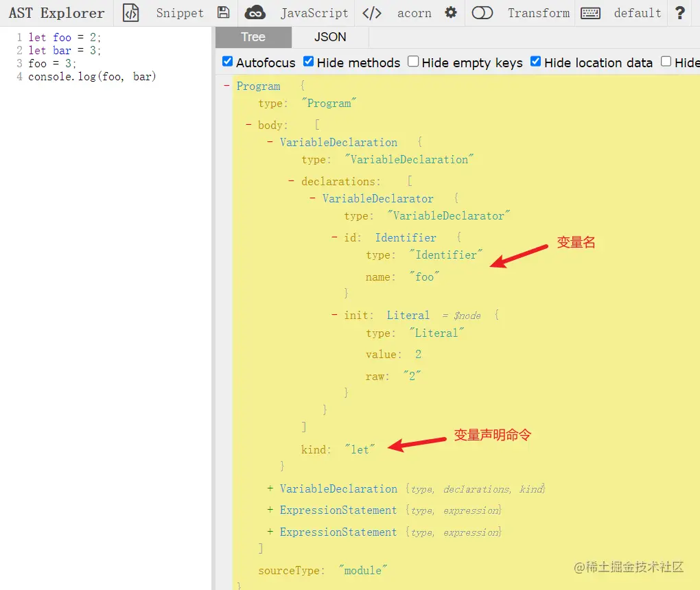Click the keyboard keymap icon

click(x=590, y=13)
